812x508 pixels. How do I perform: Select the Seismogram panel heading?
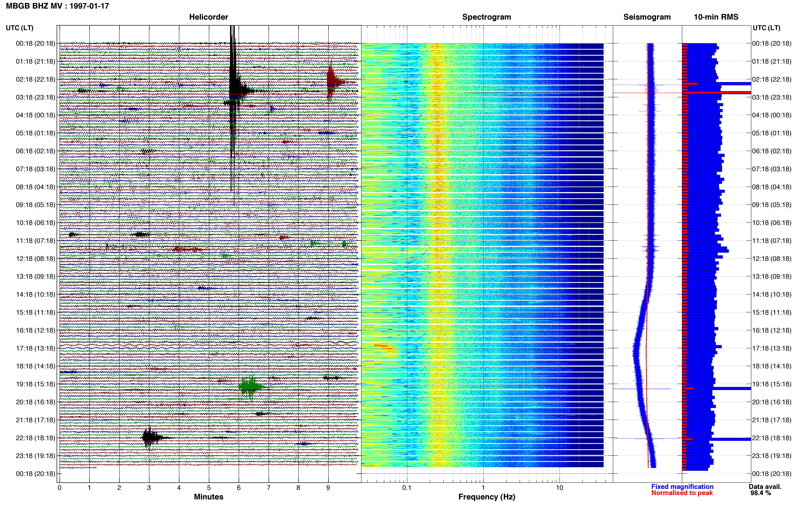[647, 17]
